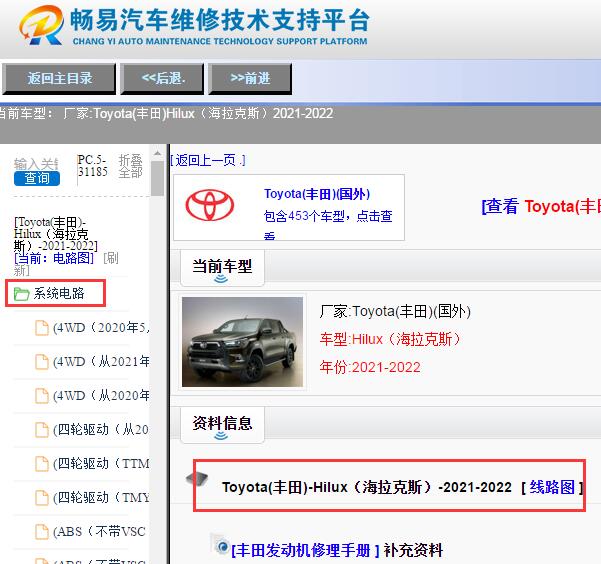The height and width of the screenshot is (564, 601).
Task: Click [查看 Toyota(丰 link at right
Action: pos(541,206)
